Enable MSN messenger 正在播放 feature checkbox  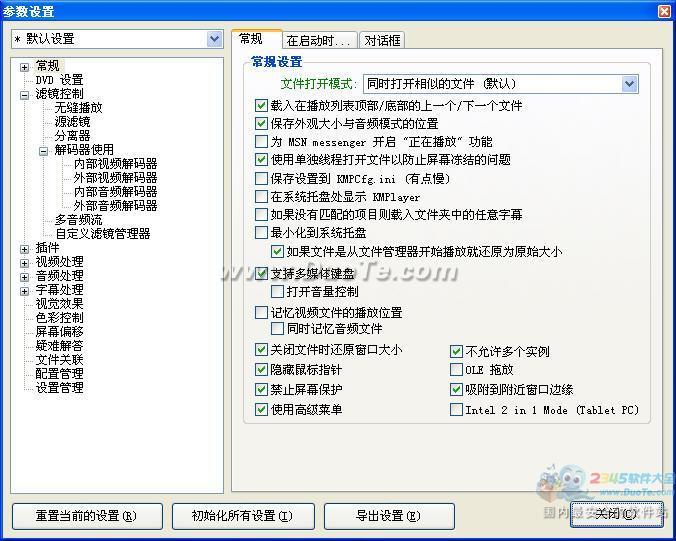pyautogui.click(x=261, y=141)
